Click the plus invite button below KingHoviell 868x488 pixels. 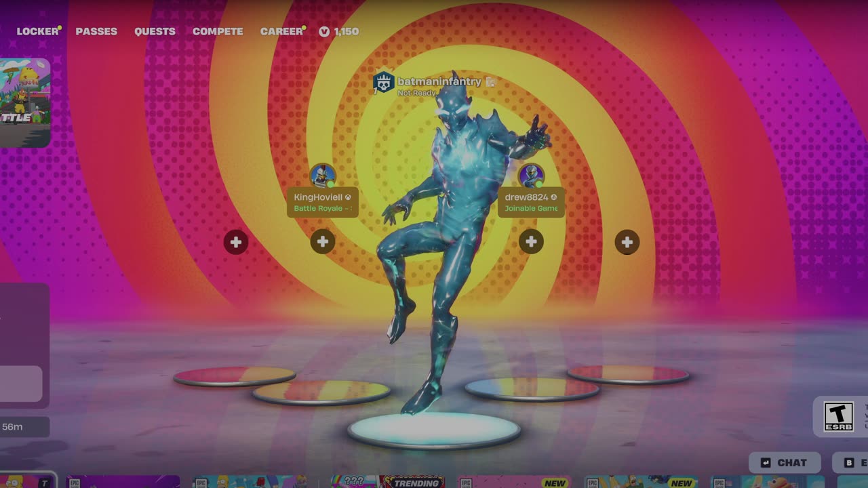(x=323, y=242)
